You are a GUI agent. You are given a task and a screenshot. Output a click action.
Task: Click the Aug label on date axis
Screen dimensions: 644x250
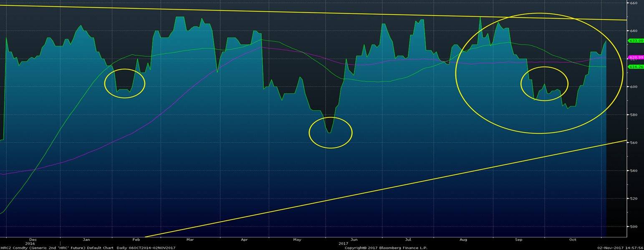tap(462, 240)
